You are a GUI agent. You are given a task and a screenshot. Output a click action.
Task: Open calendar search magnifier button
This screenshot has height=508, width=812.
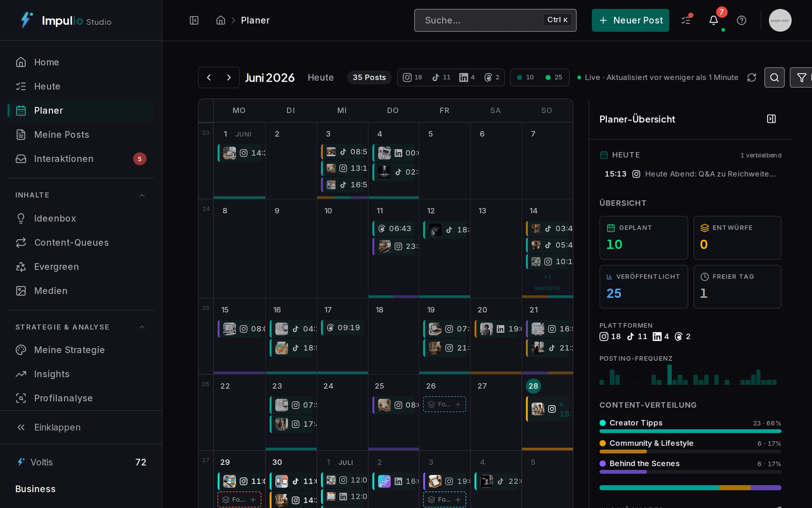pyautogui.click(x=774, y=77)
